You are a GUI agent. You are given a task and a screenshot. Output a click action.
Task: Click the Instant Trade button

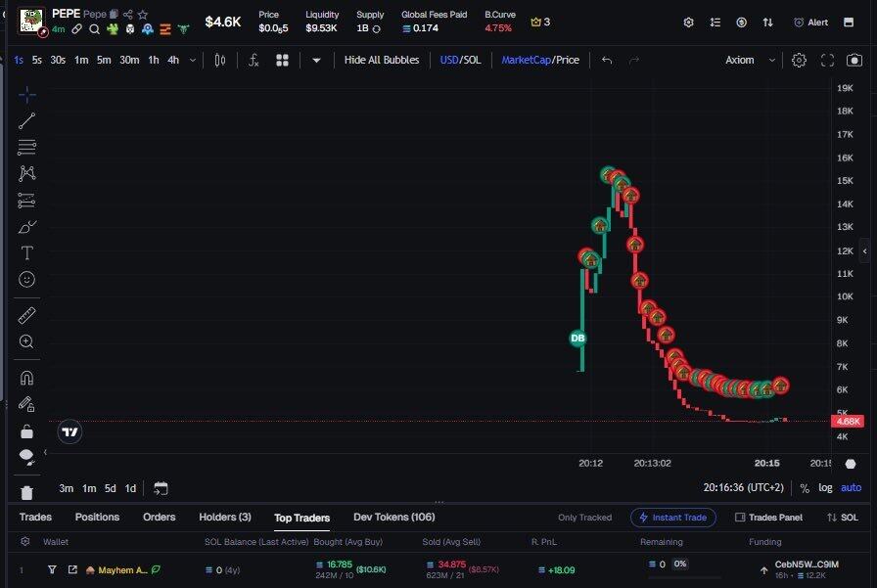[x=673, y=518]
